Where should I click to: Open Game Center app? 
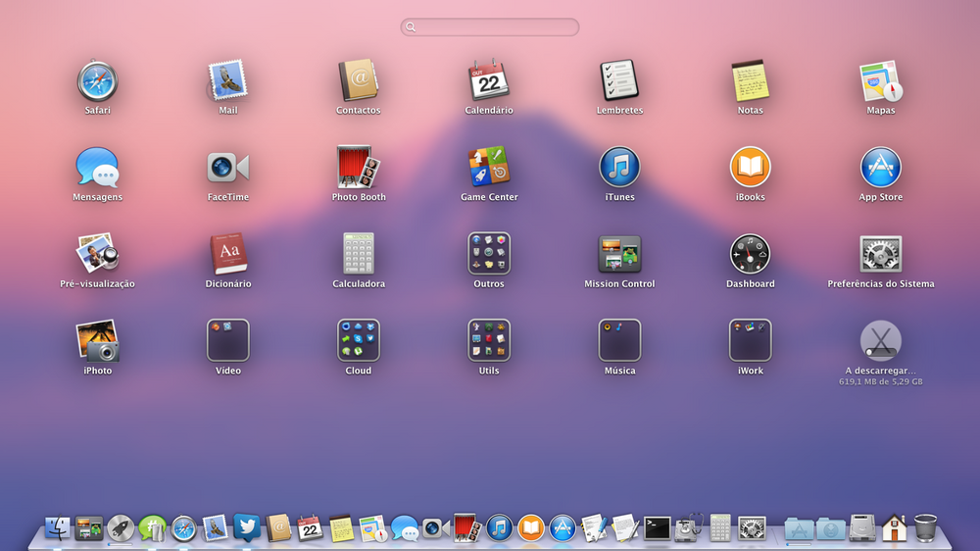click(x=488, y=167)
